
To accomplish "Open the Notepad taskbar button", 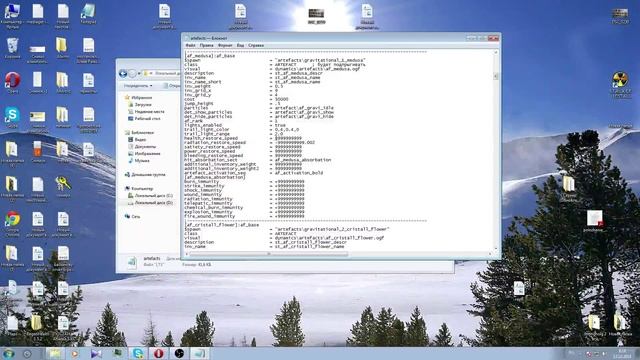I will [200, 353].
